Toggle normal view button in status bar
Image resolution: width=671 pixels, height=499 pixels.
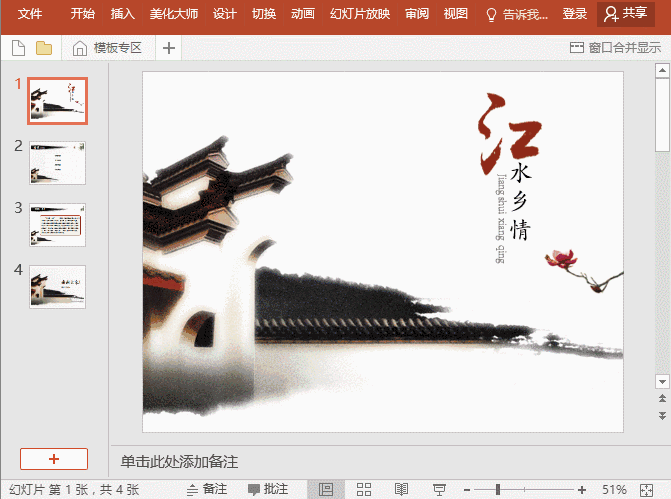pos(325,489)
